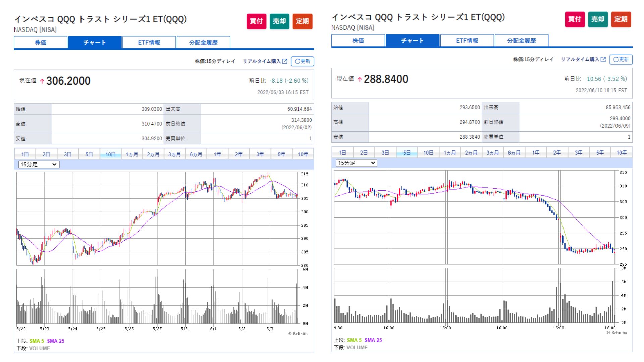Open the ETF情報 tab in right panel
The height and width of the screenshot is (362, 644).
(467, 41)
